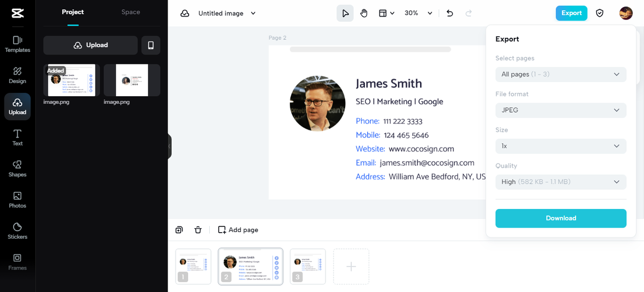
Task: Collapse the left panel handle
Action: (170, 146)
